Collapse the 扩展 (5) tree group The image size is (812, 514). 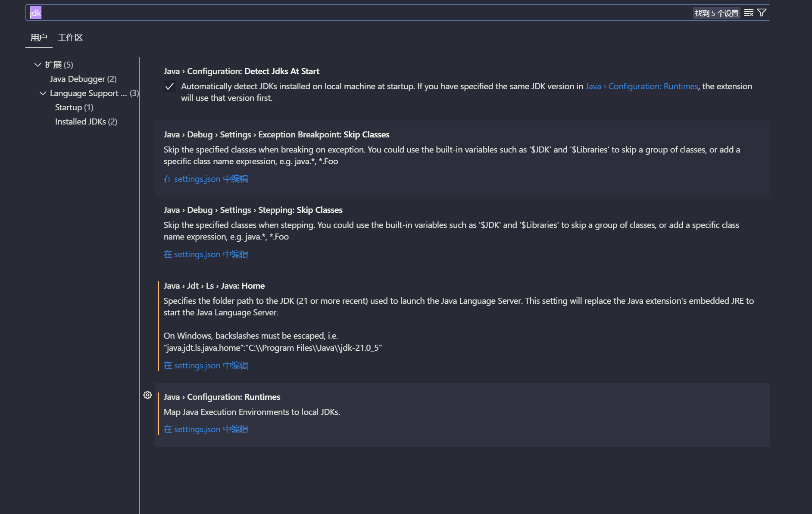coord(37,65)
